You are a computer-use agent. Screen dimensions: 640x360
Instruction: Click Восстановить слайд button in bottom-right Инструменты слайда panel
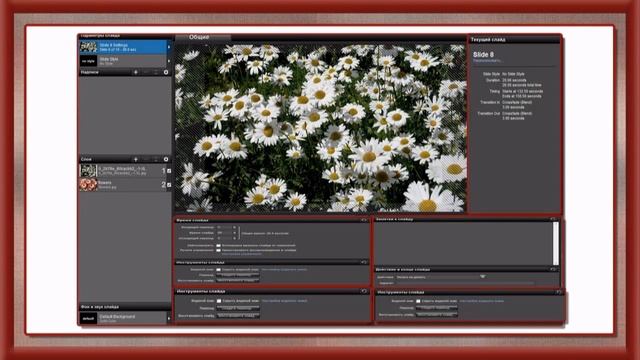tap(436, 315)
